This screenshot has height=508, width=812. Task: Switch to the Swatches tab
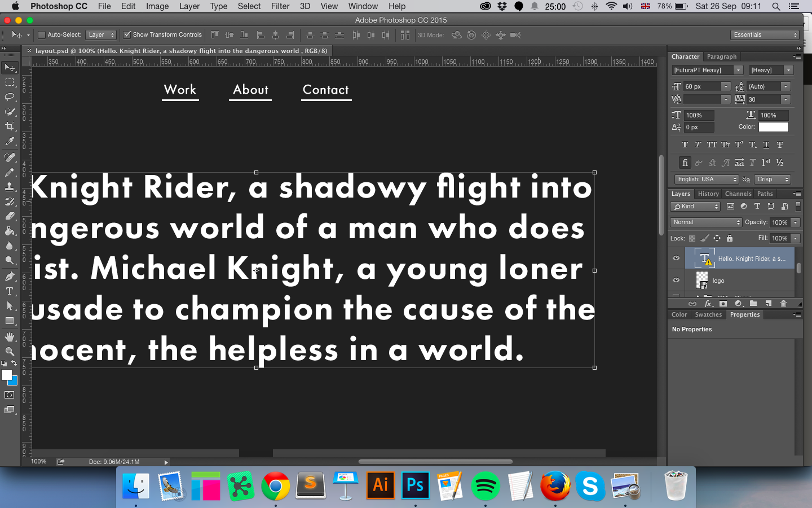point(708,314)
